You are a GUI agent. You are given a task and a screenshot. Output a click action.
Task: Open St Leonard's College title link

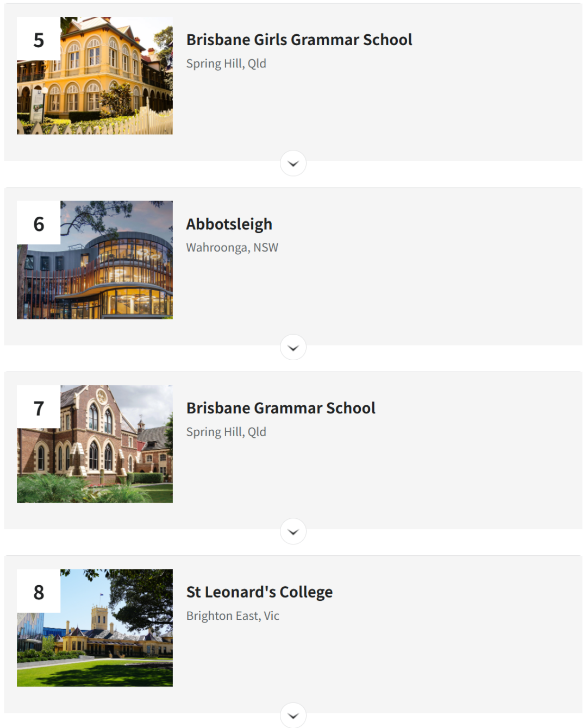tap(259, 592)
